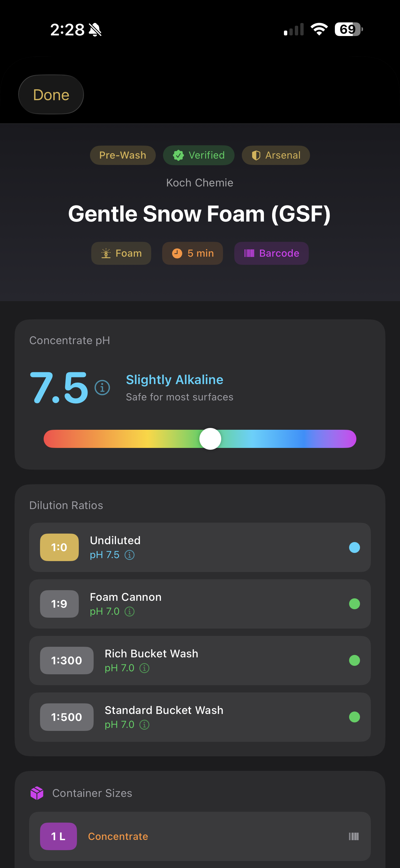
Task: Tap info icon for Foam Cannon pH
Action: [x=129, y=611]
